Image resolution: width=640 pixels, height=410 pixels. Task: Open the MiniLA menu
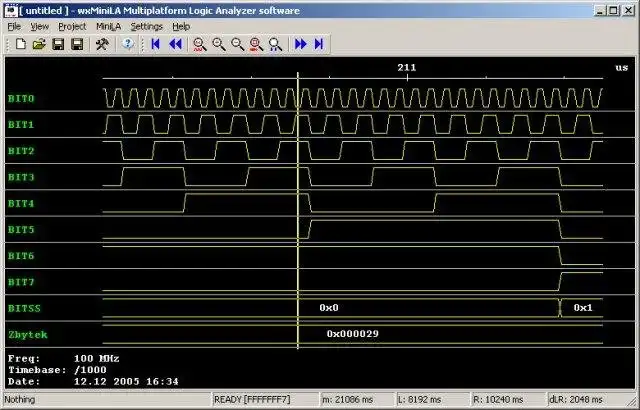point(109,27)
